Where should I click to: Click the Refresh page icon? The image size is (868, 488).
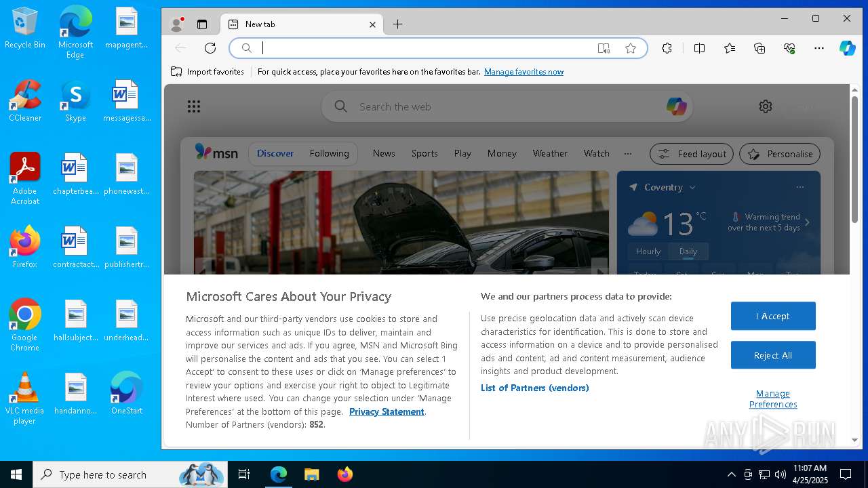pyautogui.click(x=210, y=48)
